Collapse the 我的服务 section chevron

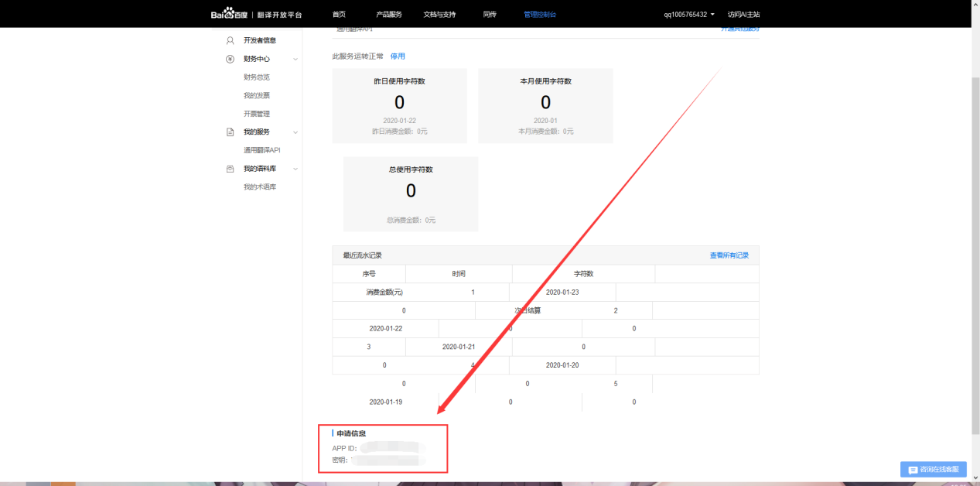coord(295,132)
